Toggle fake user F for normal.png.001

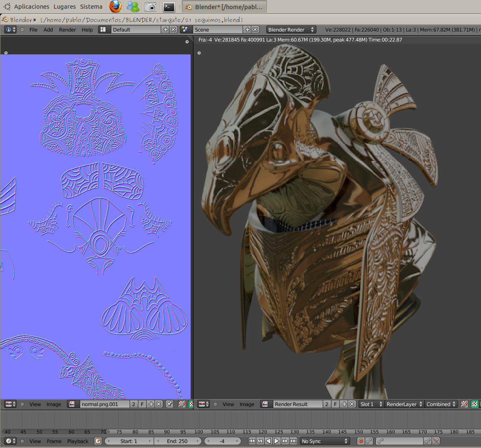pos(142,404)
